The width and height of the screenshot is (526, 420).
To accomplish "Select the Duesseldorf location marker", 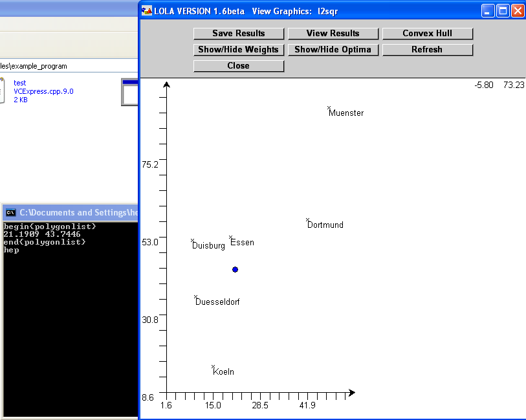I will coord(195,297).
